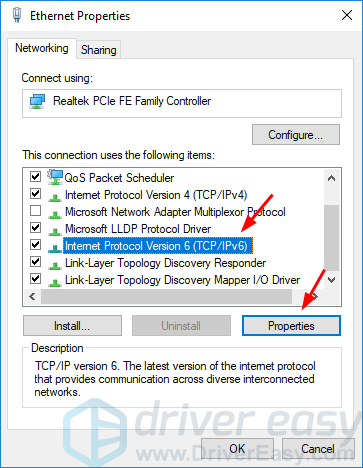
Task: Select the Multiplexor Protocol item icon
Action: 55,214
